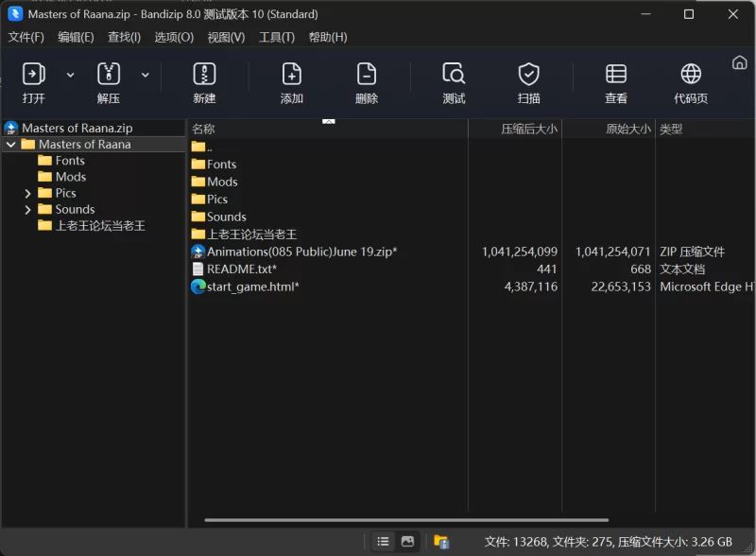
Task: Collapse the Masters of Raana tree folder
Action: point(11,145)
